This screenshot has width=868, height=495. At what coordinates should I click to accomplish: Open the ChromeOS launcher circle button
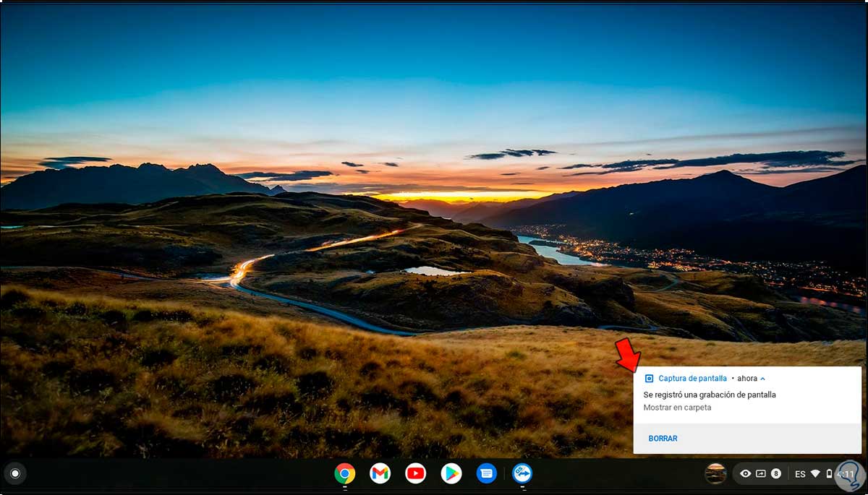coord(14,474)
